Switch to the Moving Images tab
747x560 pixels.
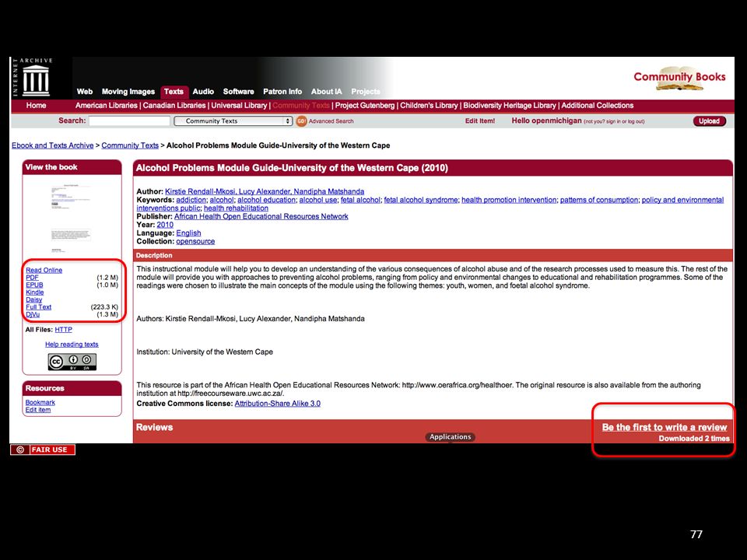coord(128,92)
